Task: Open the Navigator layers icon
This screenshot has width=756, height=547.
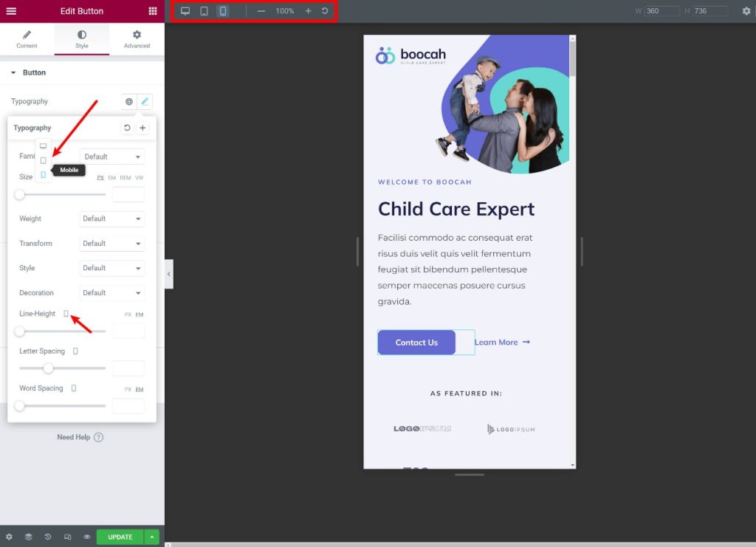Action: click(29, 537)
